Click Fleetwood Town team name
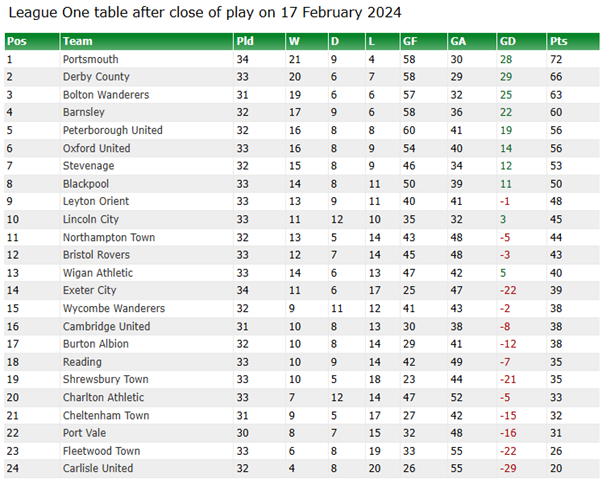The width and height of the screenshot is (602, 479). tap(101, 450)
